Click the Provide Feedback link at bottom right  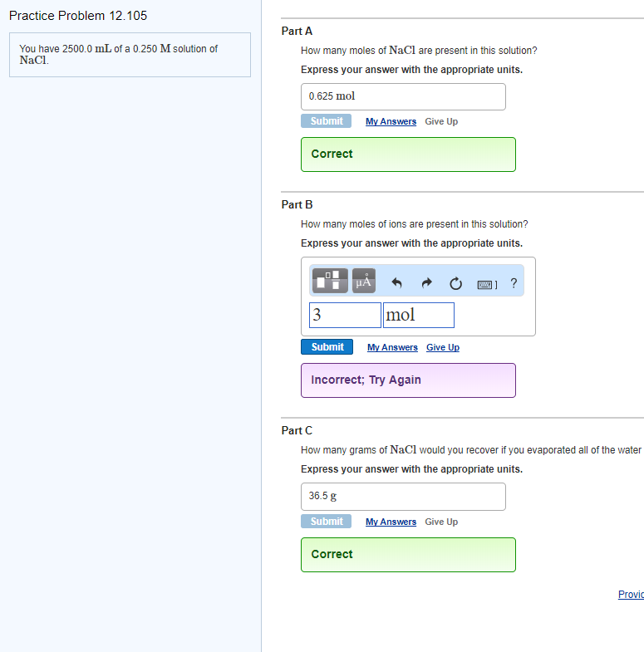(631, 594)
